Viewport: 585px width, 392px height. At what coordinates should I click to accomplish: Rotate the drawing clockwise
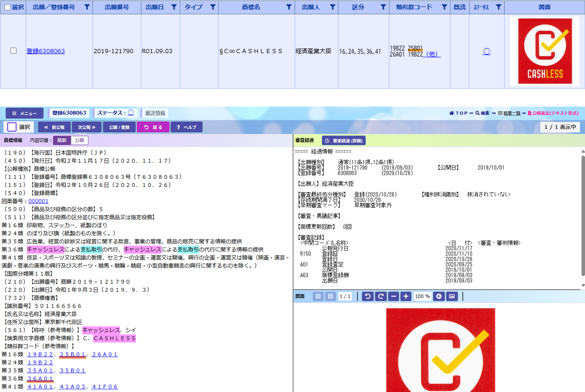pos(380,296)
